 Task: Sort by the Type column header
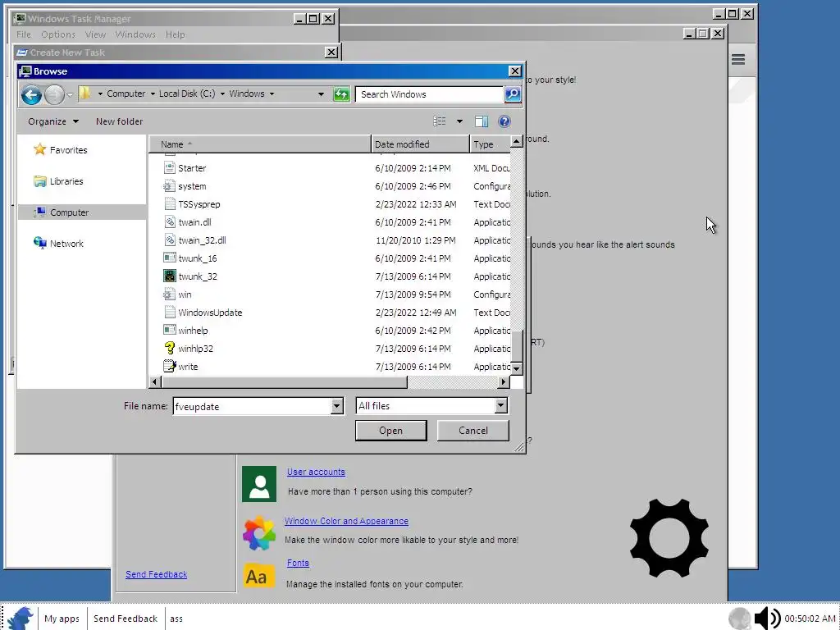(491, 144)
